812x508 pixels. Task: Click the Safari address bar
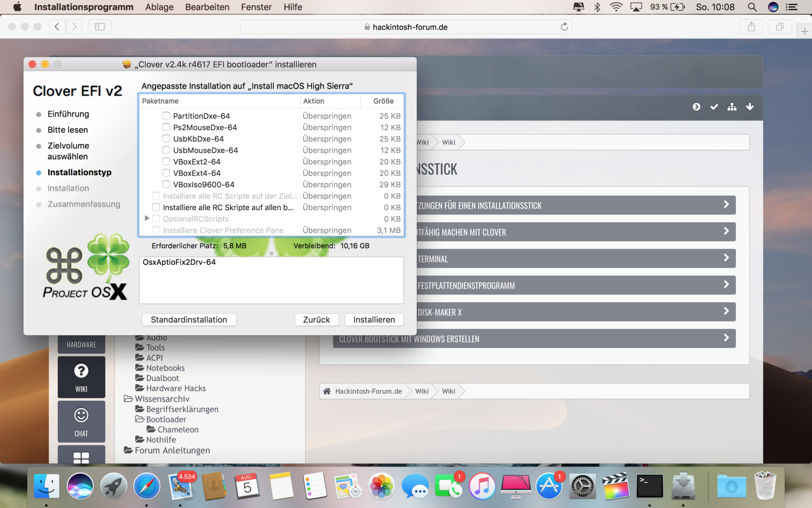coord(406,27)
